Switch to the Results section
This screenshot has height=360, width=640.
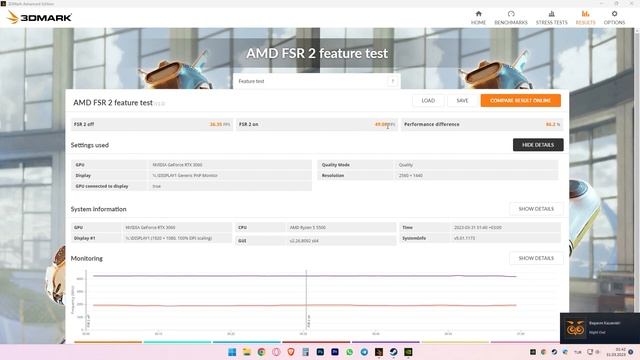pos(585,18)
